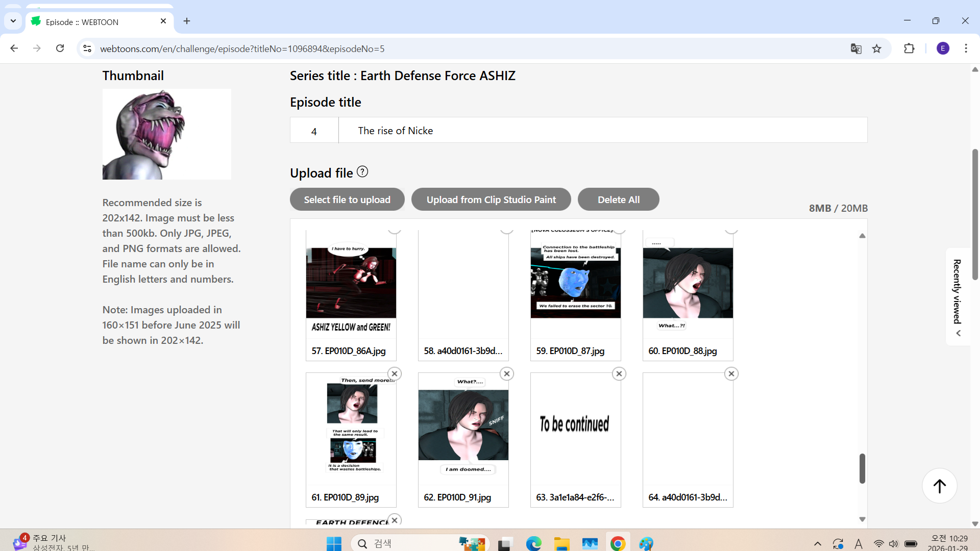The height and width of the screenshot is (551, 980).
Task: Open a new browser tab
Action: pos(187,21)
